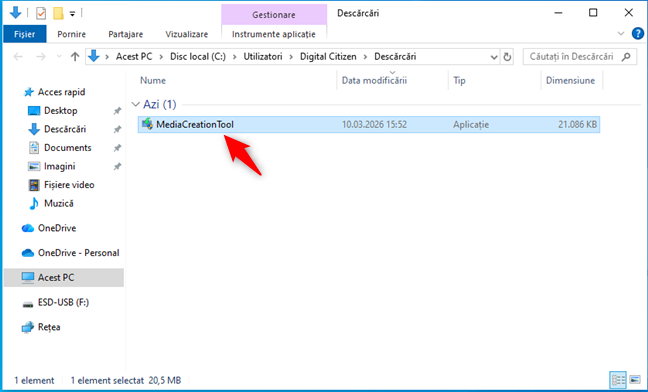Click the New folder quick access icon
This screenshot has height=392, width=648.
point(58,14)
